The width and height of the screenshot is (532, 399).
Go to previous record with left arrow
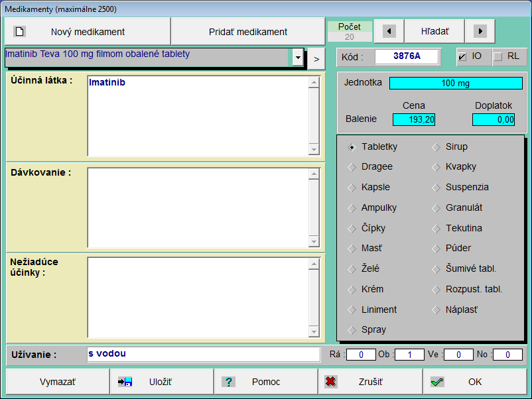tap(389, 31)
